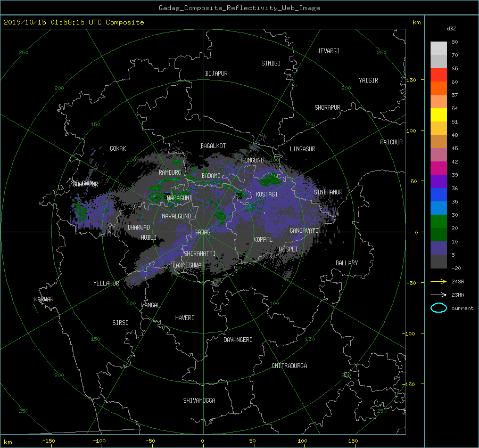
Task: Click the GOKAK city label
Action: (118, 149)
